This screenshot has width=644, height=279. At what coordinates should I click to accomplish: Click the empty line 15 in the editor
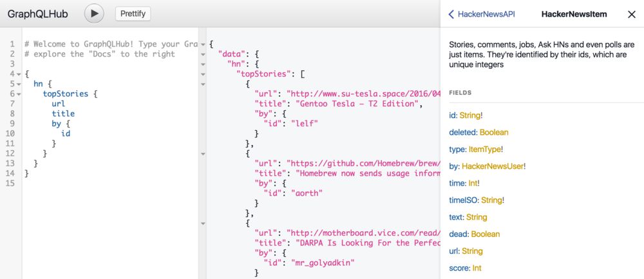(111, 183)
